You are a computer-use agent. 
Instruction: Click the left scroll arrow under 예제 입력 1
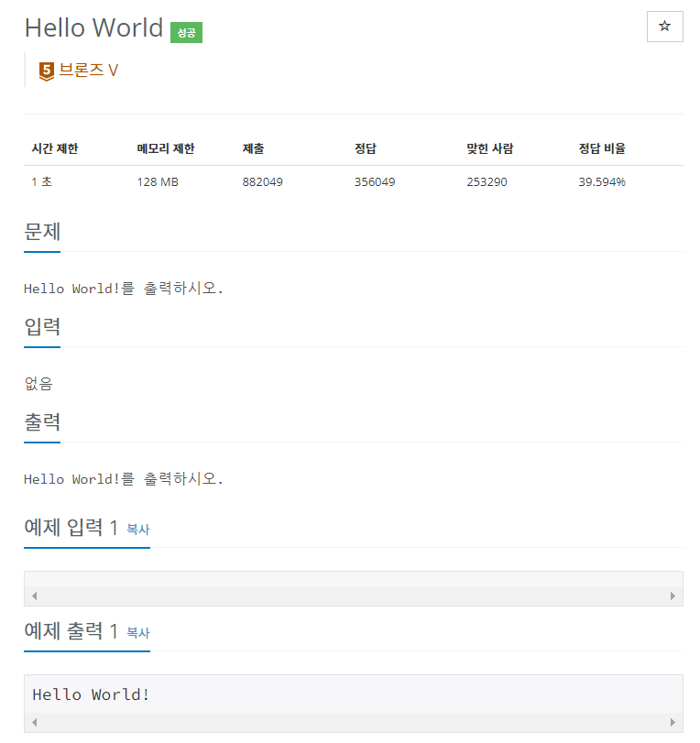coord(33,595)
